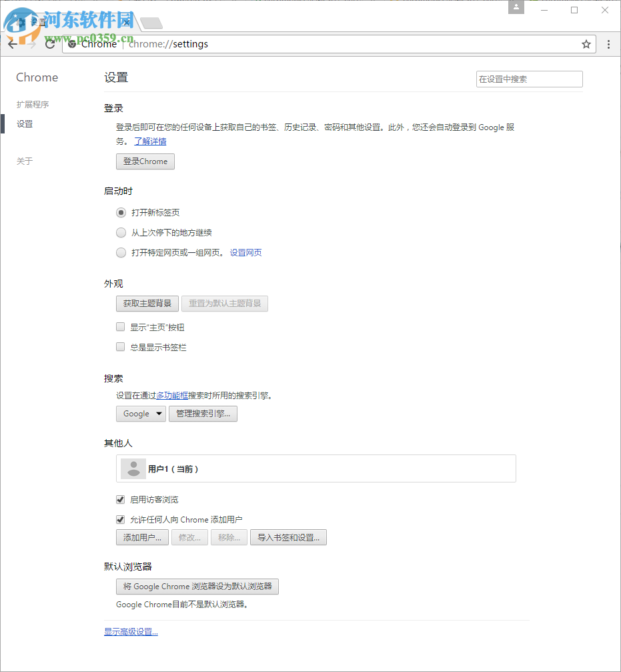The width and height of the screenshot is (621, 672).
Task: Click the back navigation arrow
Action: click(x=12, y=44)
